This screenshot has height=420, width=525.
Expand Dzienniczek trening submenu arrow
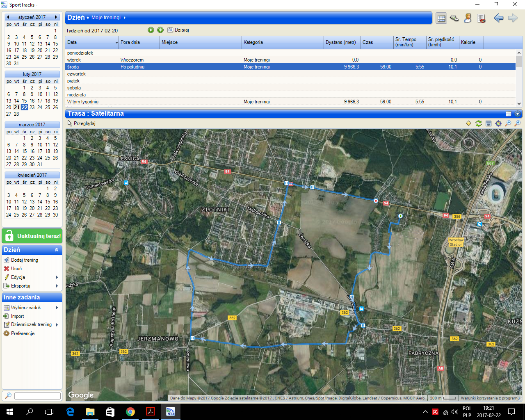pos(57,325)
